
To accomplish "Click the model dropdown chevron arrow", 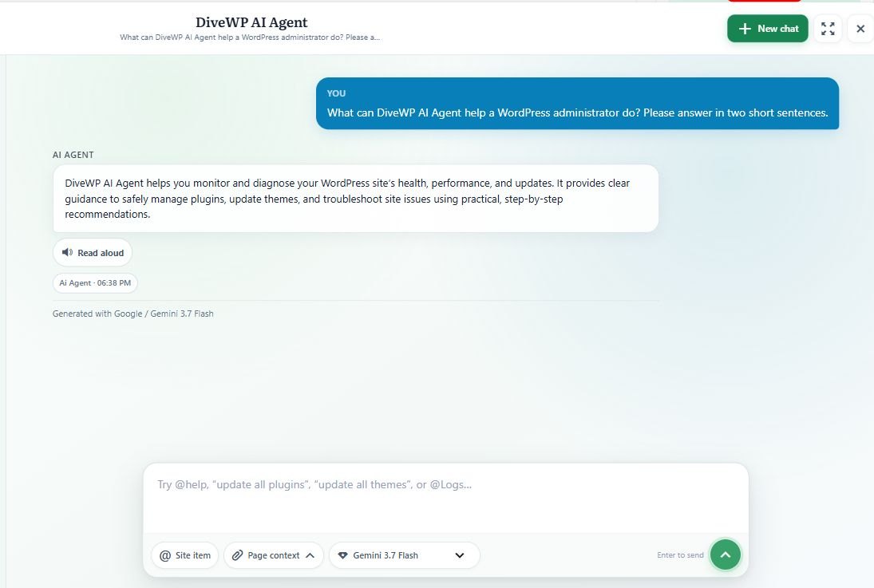I will (x=459, y=555).
